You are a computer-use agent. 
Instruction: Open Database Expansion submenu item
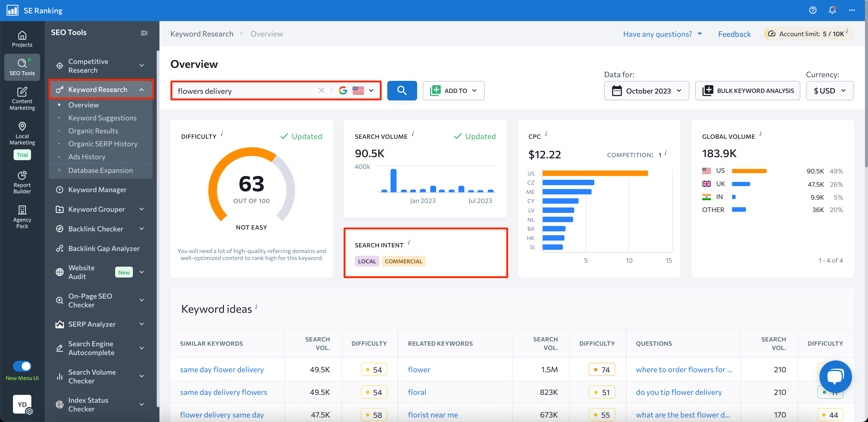100,170
